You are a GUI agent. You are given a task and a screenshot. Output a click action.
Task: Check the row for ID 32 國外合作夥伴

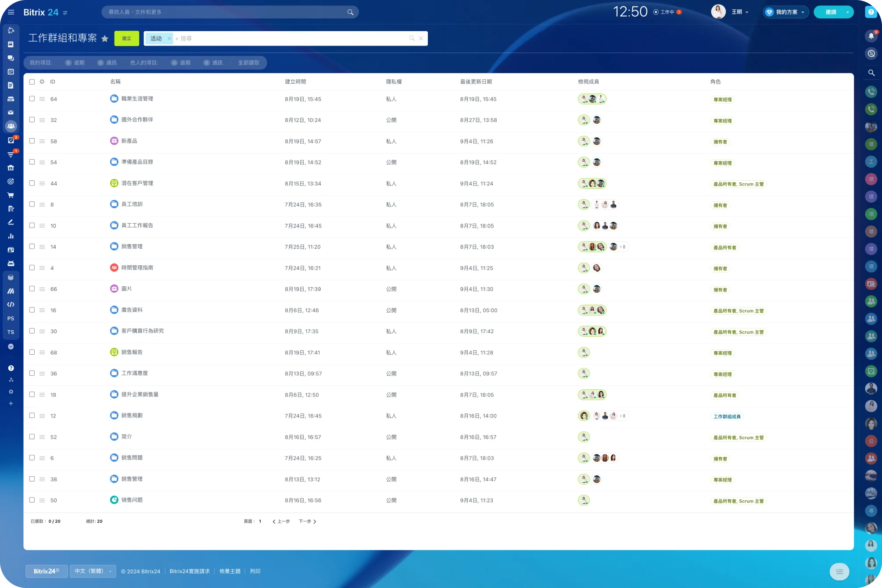tap(32, 120)
